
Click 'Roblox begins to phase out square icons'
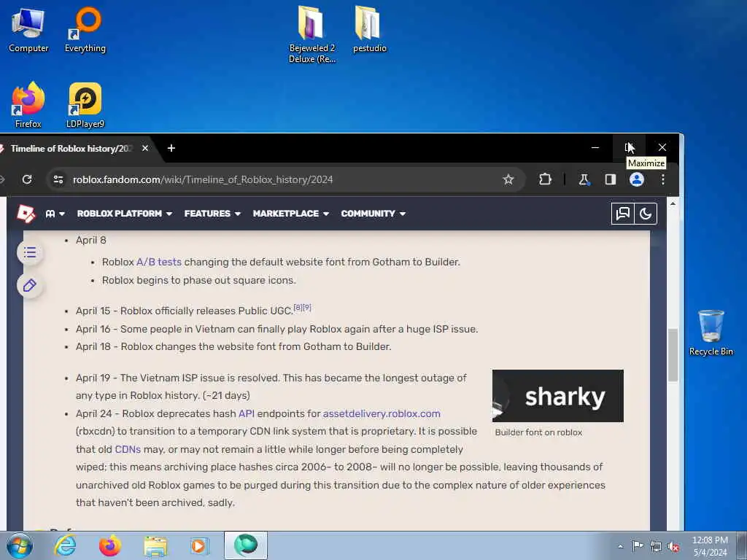click(199, 280)
